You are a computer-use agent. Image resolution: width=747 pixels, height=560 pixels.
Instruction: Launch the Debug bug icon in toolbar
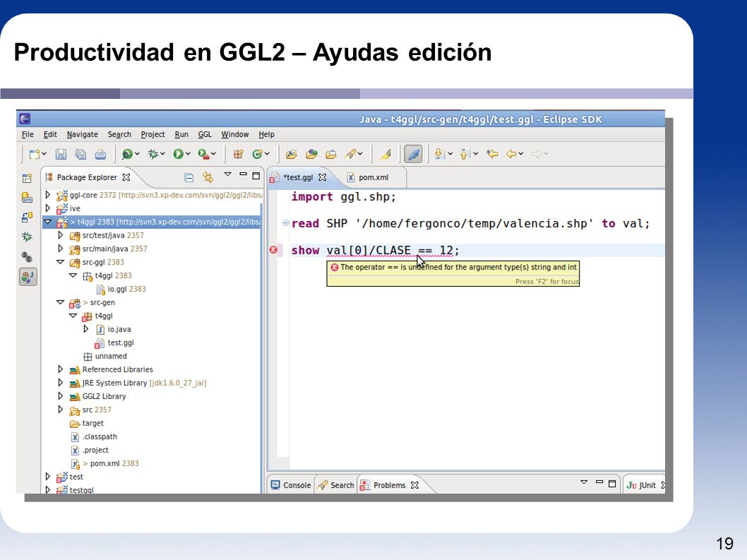pyautogui.click(x=153, y=154)
